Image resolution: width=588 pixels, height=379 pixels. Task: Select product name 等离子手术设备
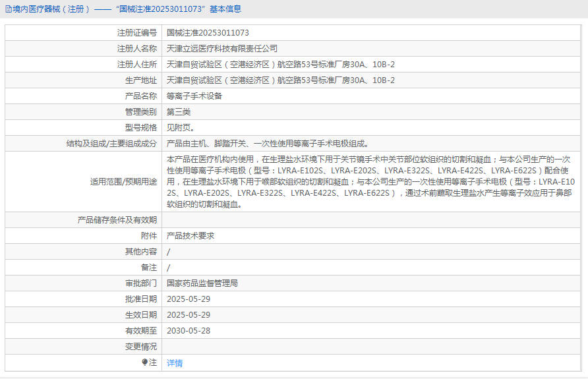[x=194, y=96]
